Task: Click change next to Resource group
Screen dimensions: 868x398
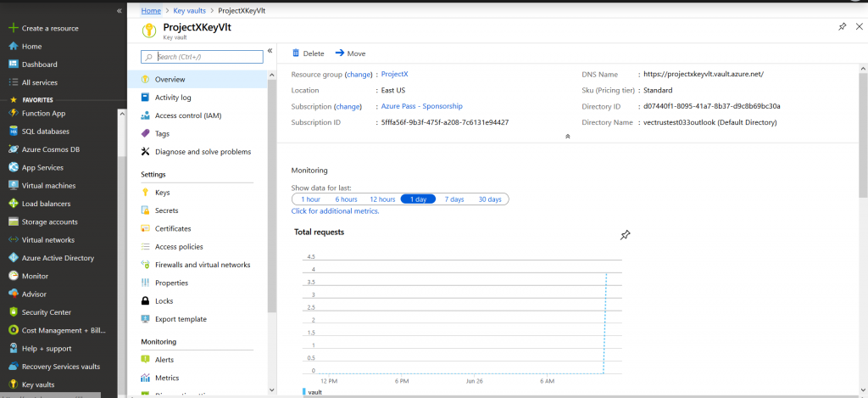Action: coord(357,75)
